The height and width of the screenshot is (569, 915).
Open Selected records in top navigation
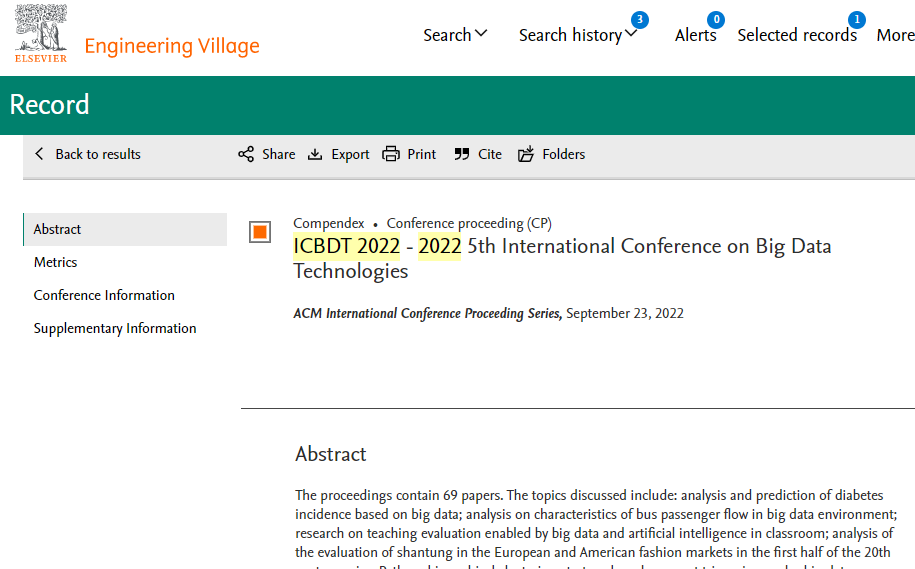pyautogui.click(x=797, y=35)
